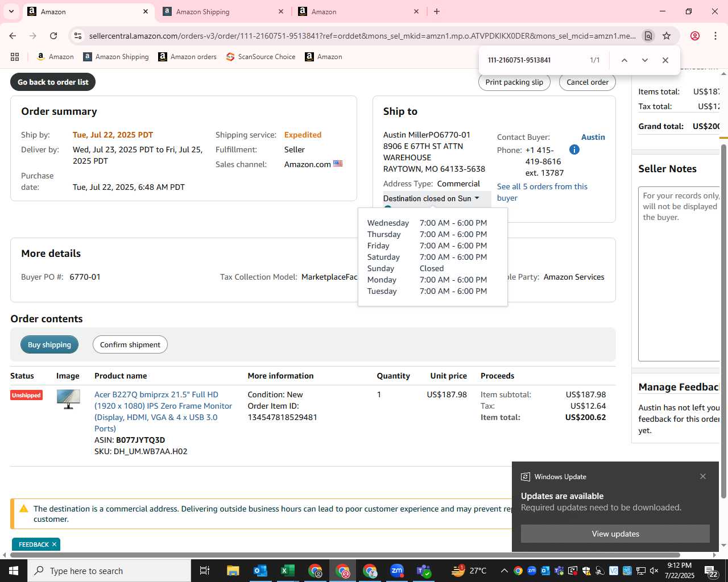Click the Expedited shipping service text
This screenshot has width=728, height=582.
(x=303, y=135)
